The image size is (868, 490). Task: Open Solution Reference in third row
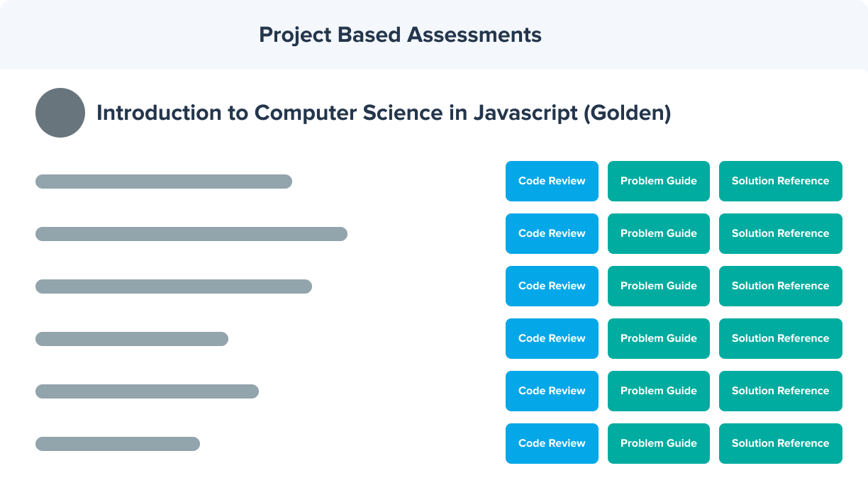[781, 286]
